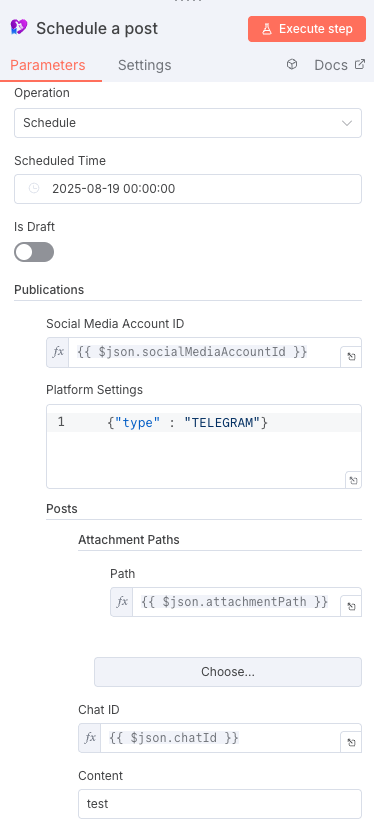Expand the Platform Settings editor window icon
This screenshot has height=822, width=374.
(x=353, y=480)
